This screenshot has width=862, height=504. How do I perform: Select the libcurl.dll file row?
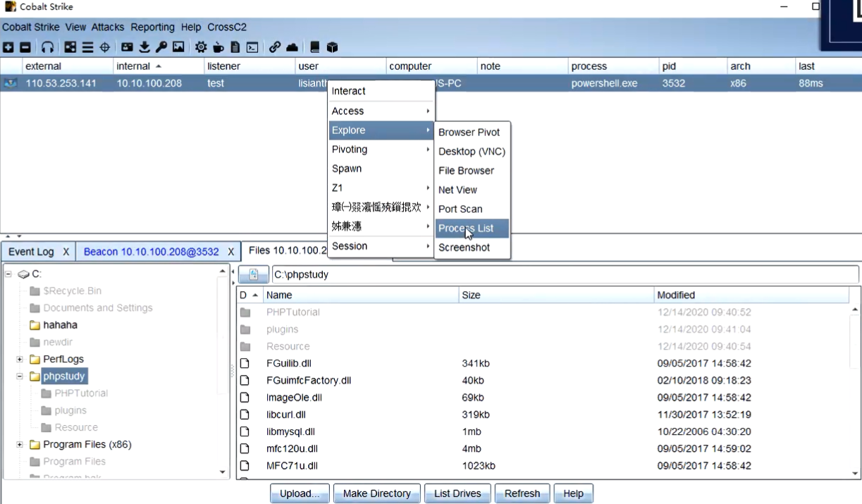tap(544, 414)
